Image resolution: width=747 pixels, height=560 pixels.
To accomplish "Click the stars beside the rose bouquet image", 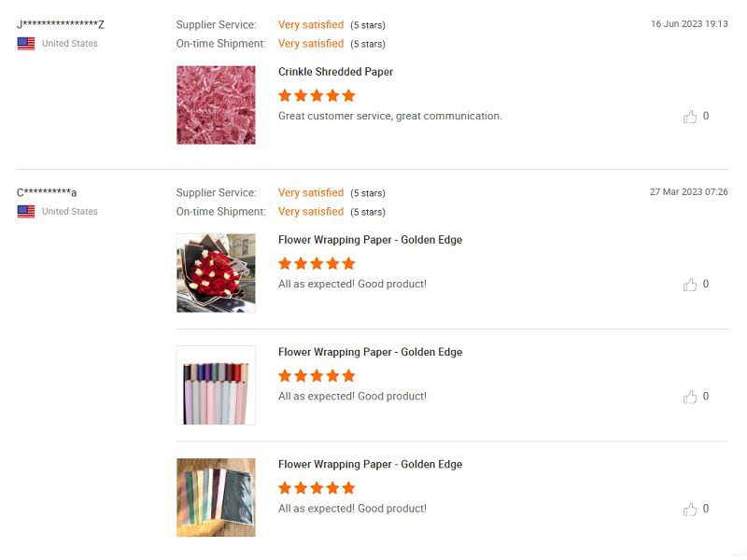I will point(317,263).
